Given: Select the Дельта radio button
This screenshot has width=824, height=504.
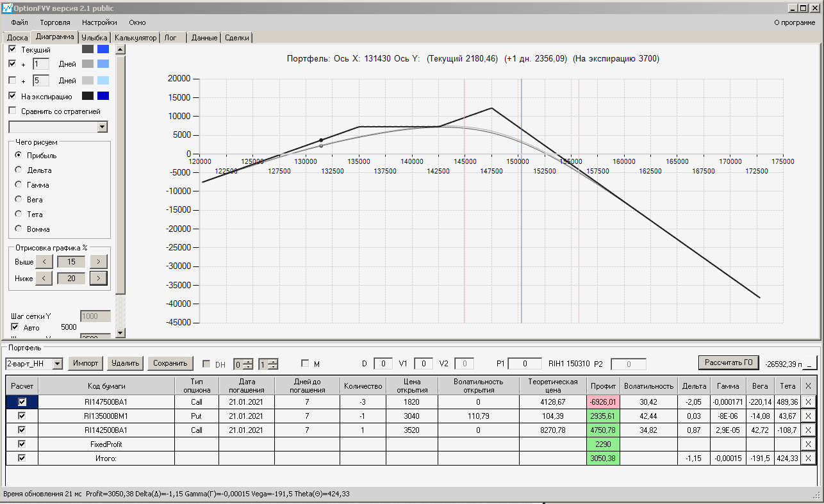Looking at the screenshot, I should pos(19,170).
